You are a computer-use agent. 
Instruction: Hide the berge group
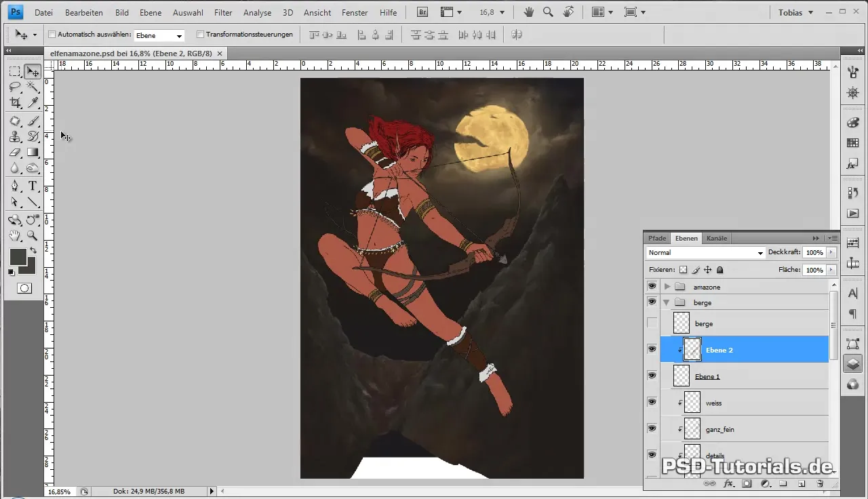point(652,302)
